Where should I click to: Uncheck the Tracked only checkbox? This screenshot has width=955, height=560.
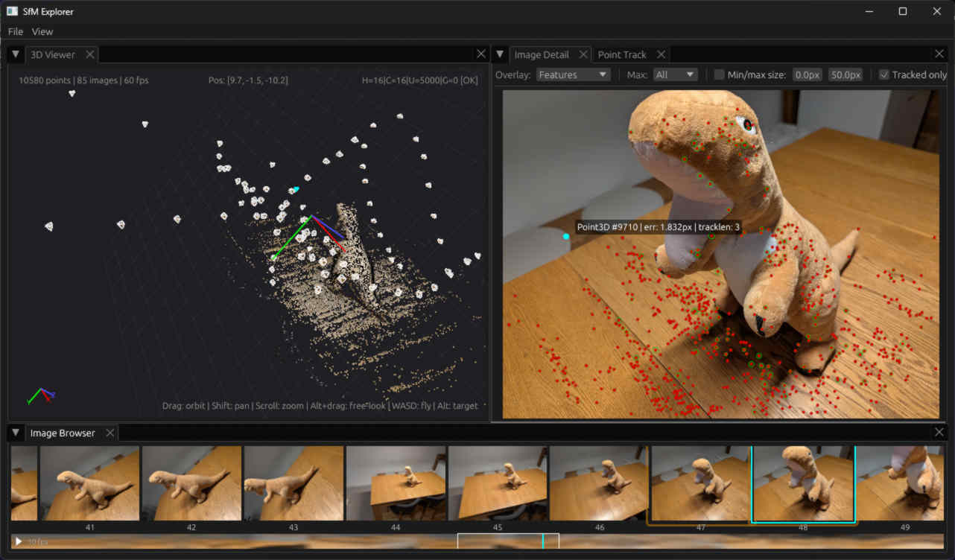click(x=884, y=74)
